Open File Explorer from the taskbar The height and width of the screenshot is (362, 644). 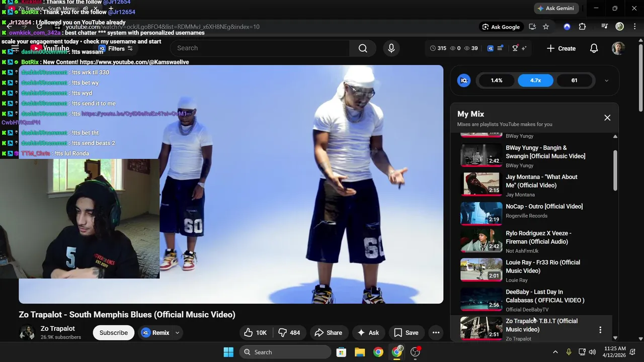pos(360,352)
